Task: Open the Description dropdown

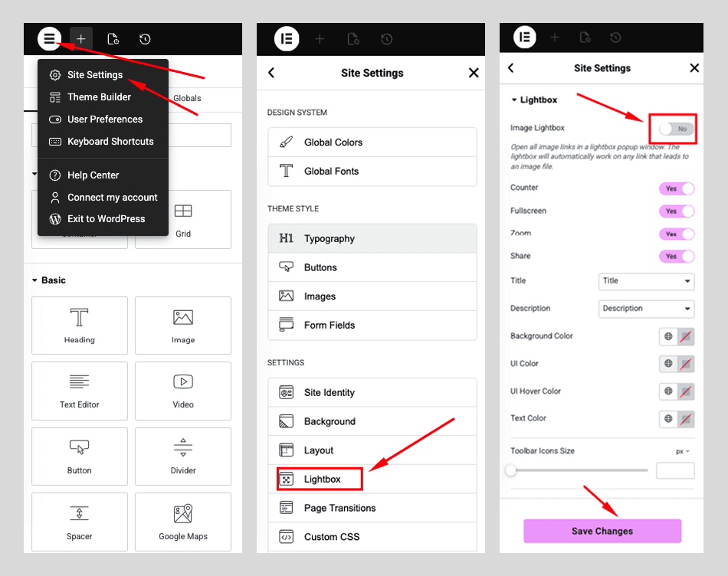Action: point(646,309)
